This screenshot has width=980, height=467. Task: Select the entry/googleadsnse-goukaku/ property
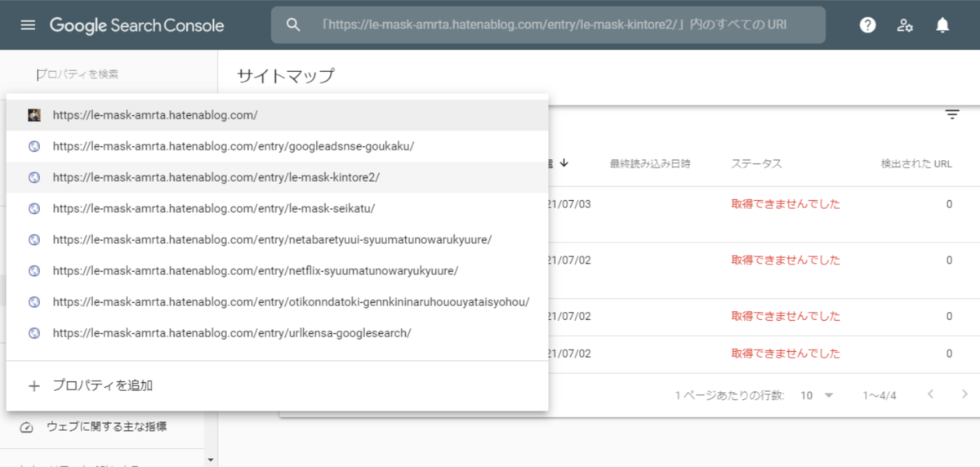(277, 146)
